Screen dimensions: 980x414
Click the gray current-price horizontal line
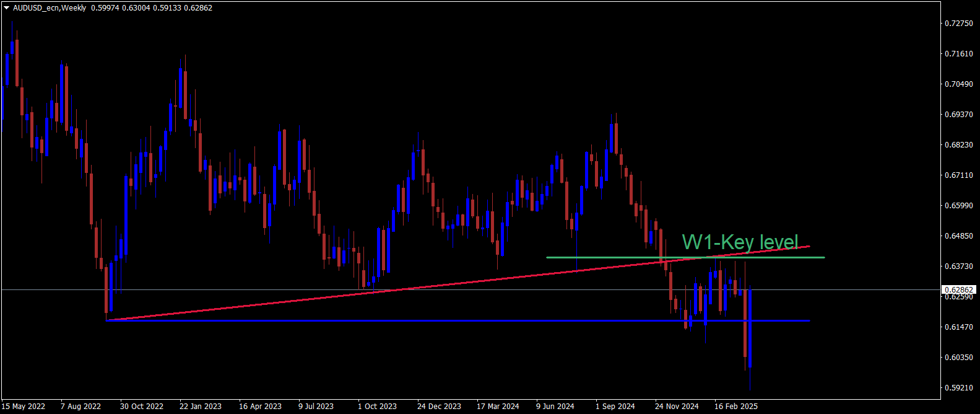click(x=470, y=289)
